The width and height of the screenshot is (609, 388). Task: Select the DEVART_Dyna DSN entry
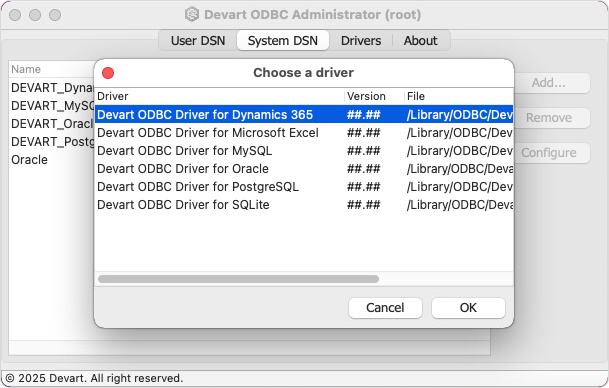52,88
